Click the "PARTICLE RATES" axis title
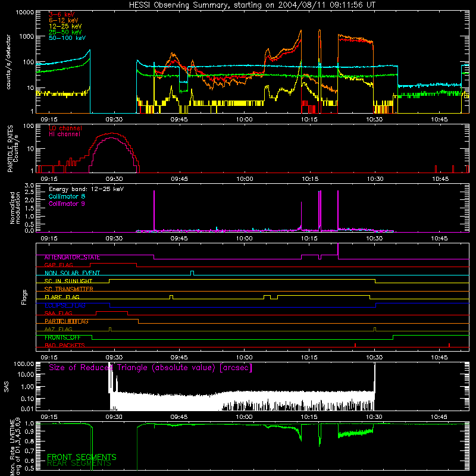 (x=10, y=149)
